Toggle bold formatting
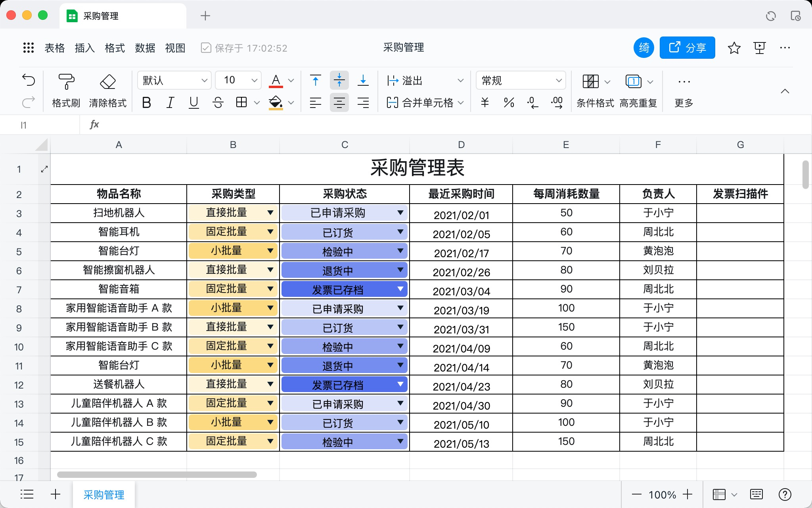The image size is (812, 508). coord(147,103)
